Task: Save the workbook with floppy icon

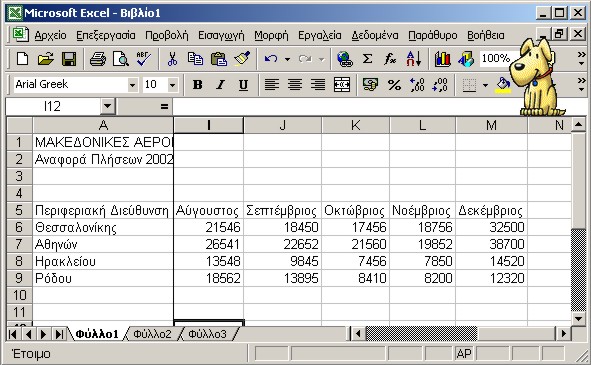Action: [x=69, y=59]
